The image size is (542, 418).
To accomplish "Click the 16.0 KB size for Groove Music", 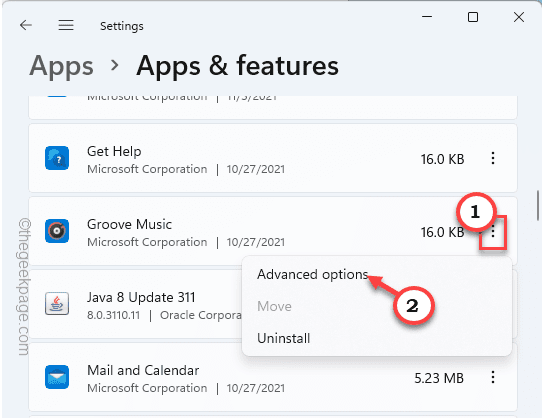I will tap(442, 232).
